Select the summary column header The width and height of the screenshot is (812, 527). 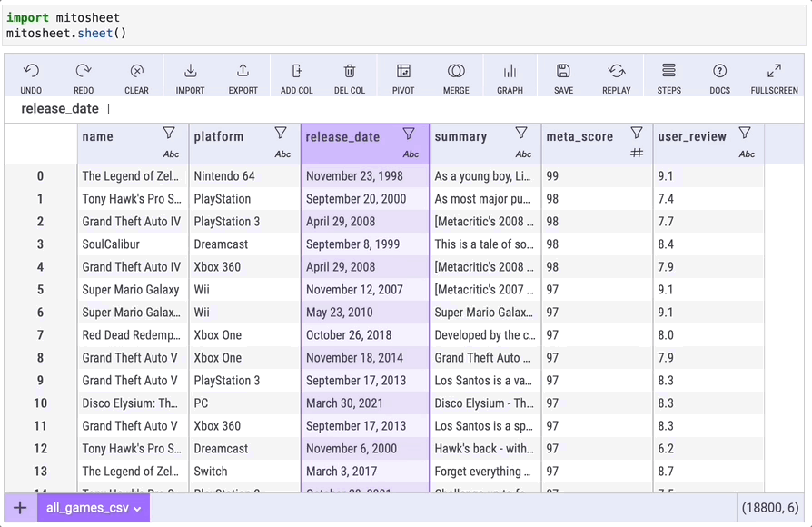point(461,137)
